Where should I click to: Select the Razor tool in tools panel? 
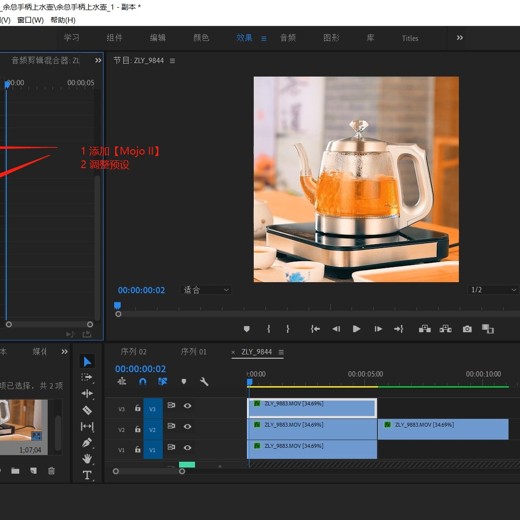click(87, 410)
